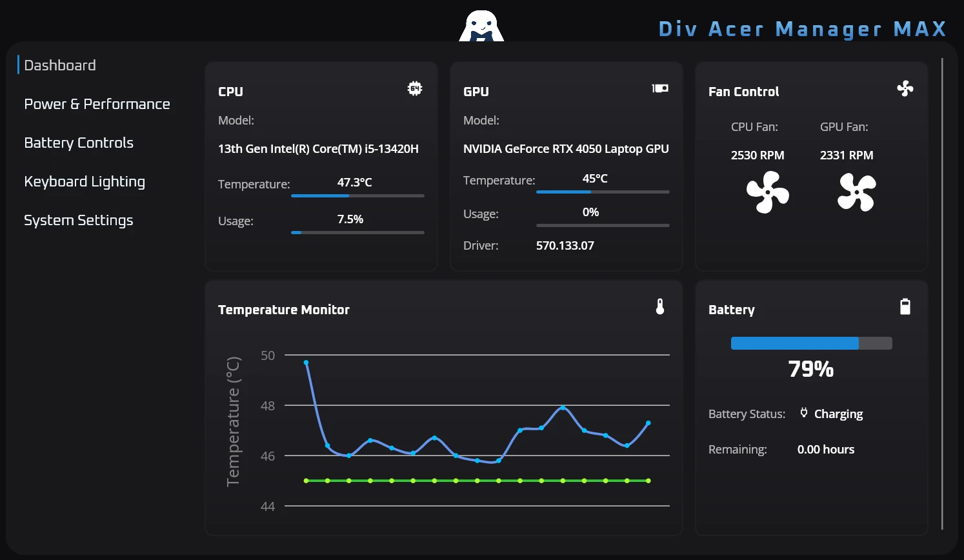Click the highest blue point on temperature chart
The image size is (964, 560).
pos(306,363)
